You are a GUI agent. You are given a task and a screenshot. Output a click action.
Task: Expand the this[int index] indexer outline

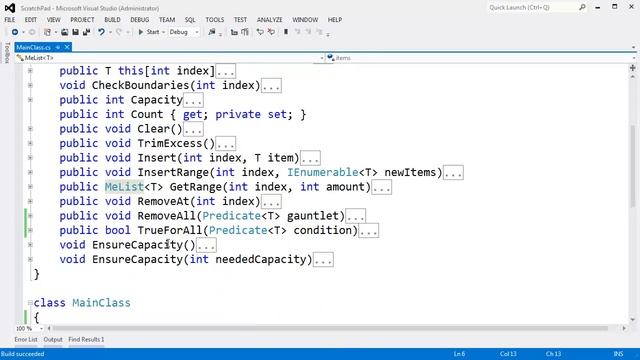(30, 71)
